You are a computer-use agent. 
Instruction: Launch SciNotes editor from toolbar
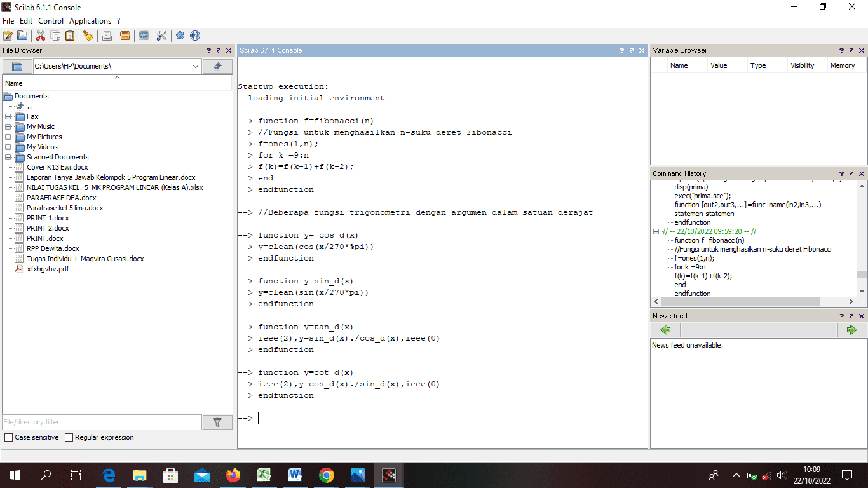tap(8, 36)
